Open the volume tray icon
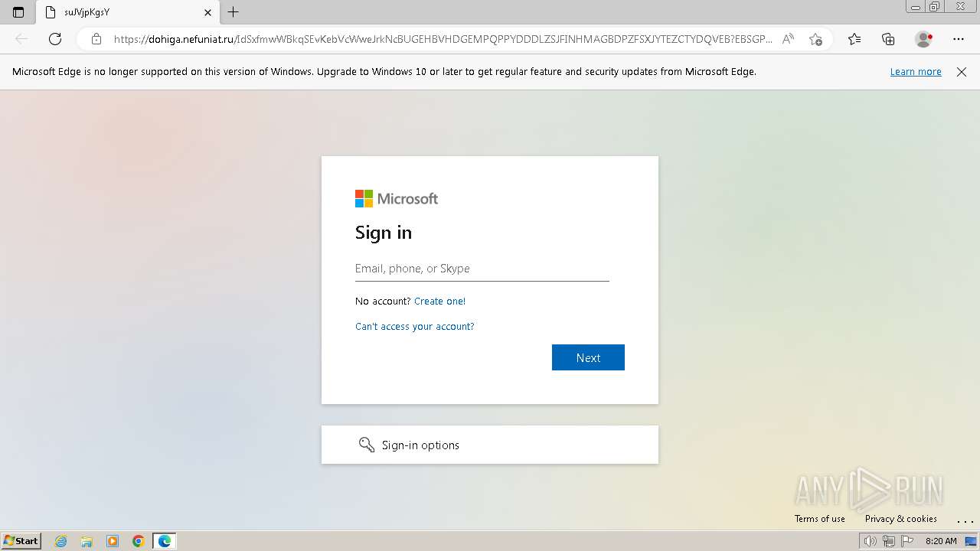This screenshot has height=551, width=980. [871, 541]
